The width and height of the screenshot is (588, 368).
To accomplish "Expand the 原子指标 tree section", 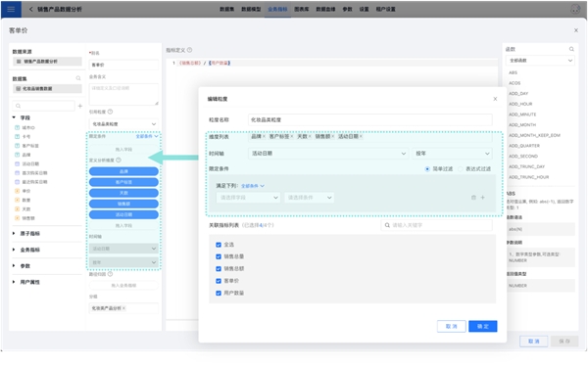I will (x=14, y=233).
